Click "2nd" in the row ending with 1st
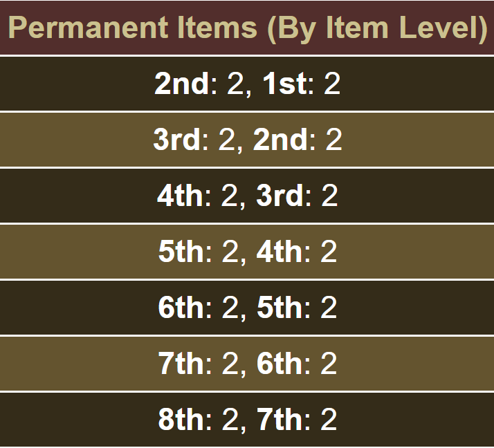 pos(181,84)
